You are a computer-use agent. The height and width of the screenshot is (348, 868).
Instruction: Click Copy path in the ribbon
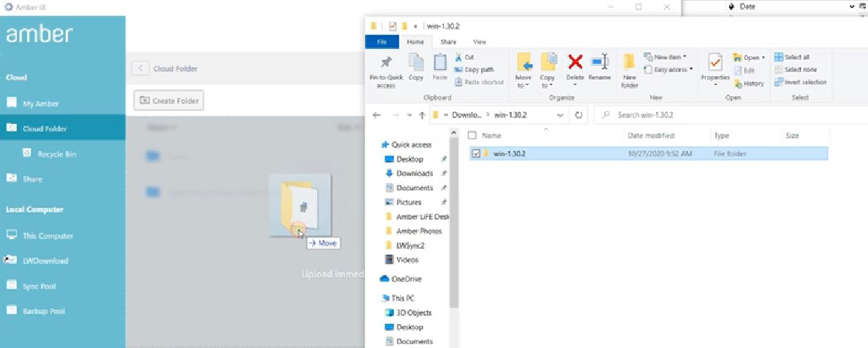click(x=474, y=70)
